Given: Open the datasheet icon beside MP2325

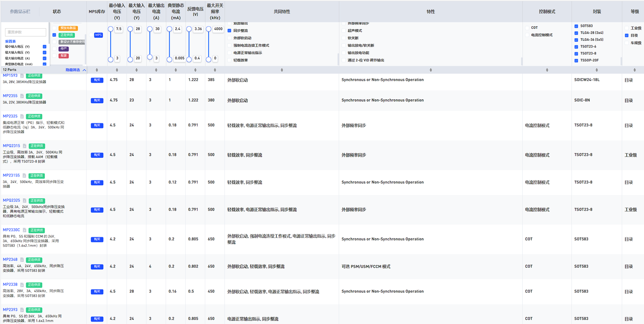Looking at the screenshot, I should point(22,116).
